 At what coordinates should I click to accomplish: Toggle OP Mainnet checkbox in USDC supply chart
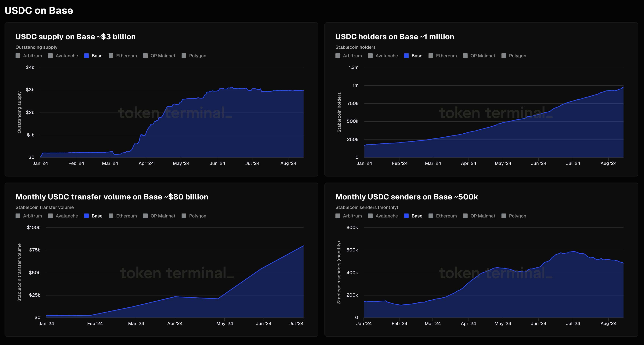click(x=145, y=56)
